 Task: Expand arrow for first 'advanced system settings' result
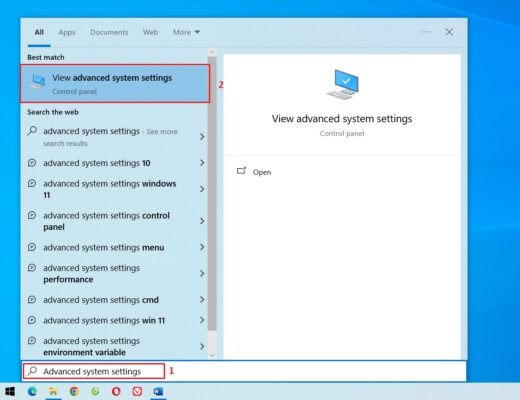pyautogui.click(x=202, y=137)
